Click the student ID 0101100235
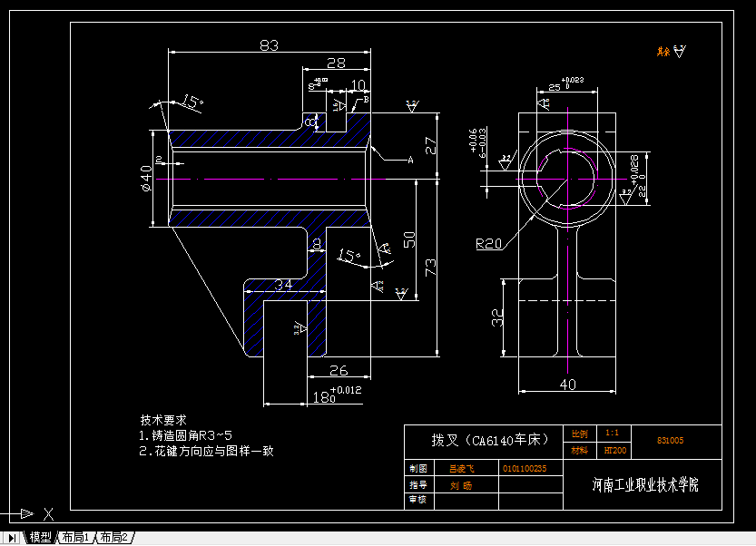The image size is (756, 546). (x=524, y=468)
